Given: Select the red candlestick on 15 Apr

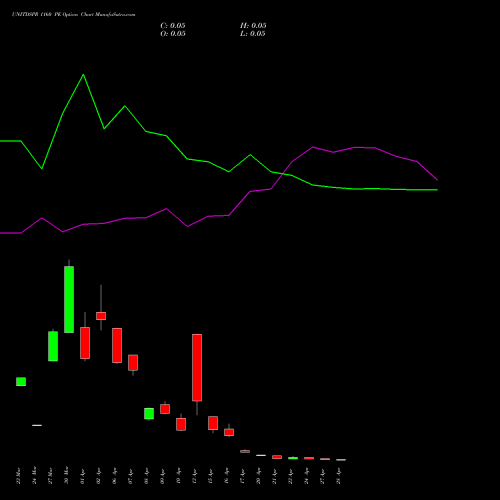Looking at the screenshot, I should click(x=213, y=423).
